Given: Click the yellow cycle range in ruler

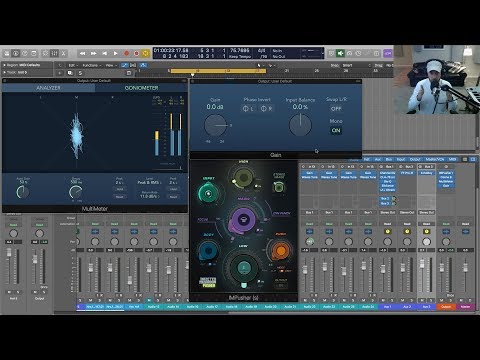Looking at the screenshot, I should [218, 71].
